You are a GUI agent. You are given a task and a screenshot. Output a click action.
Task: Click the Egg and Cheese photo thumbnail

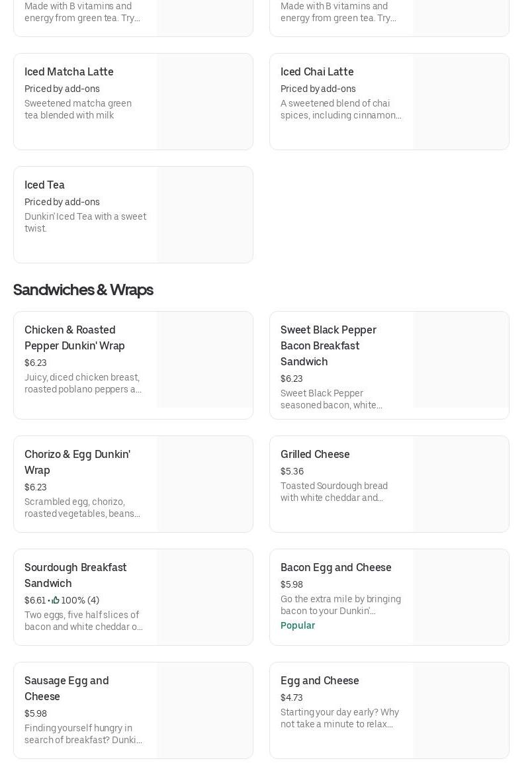tap(461, 710)
